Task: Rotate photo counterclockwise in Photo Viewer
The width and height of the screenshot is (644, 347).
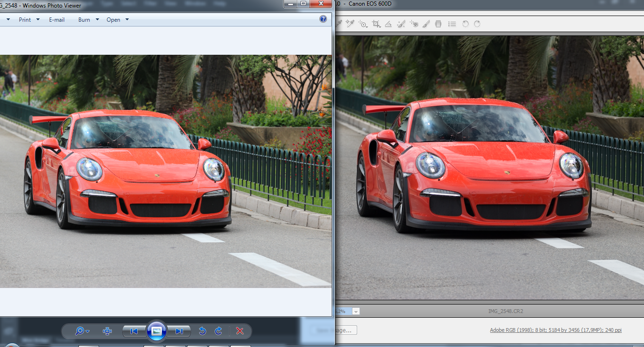Action: [x=202, y=331]
